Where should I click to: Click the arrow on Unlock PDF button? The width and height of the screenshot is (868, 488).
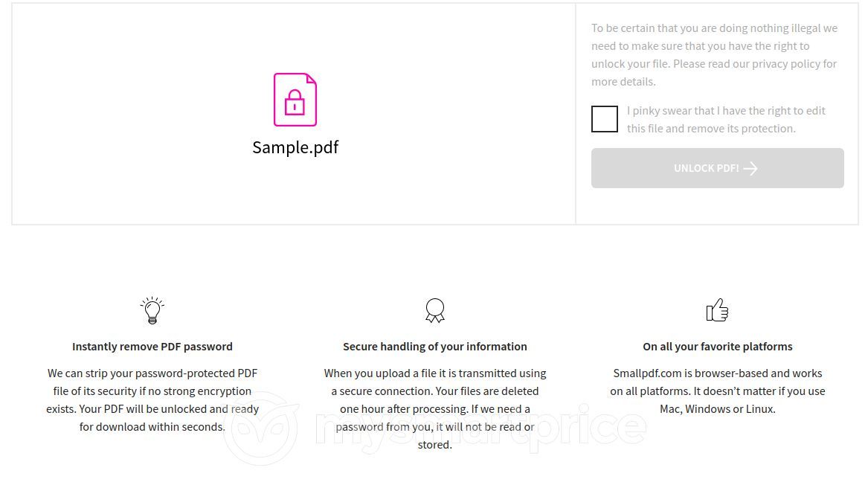pyautogui.click(x=750, y=168)
